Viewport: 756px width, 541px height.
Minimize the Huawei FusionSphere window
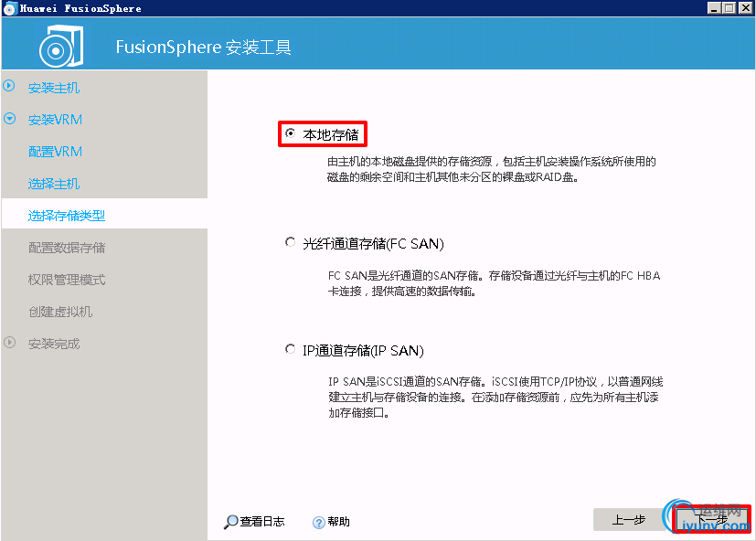coord(714,7)
